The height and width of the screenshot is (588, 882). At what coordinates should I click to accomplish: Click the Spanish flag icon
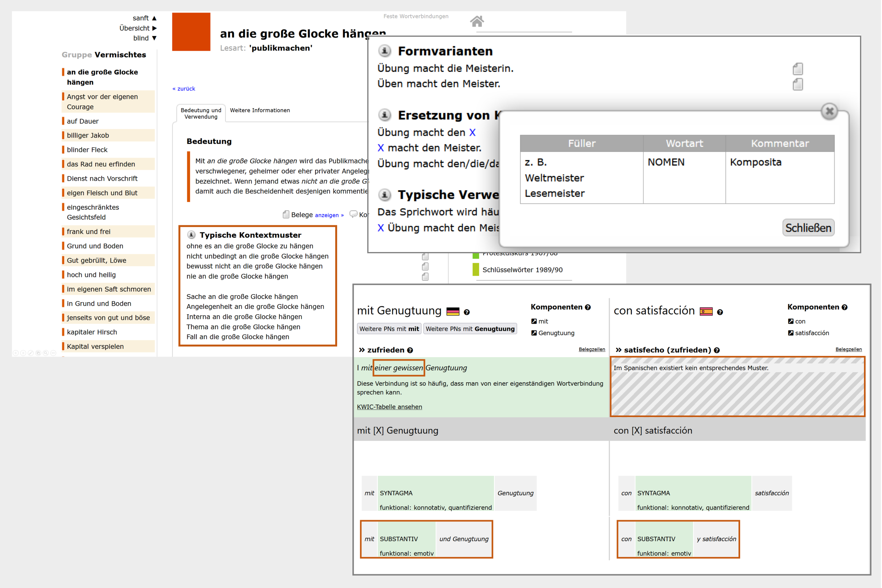[706, 312]
